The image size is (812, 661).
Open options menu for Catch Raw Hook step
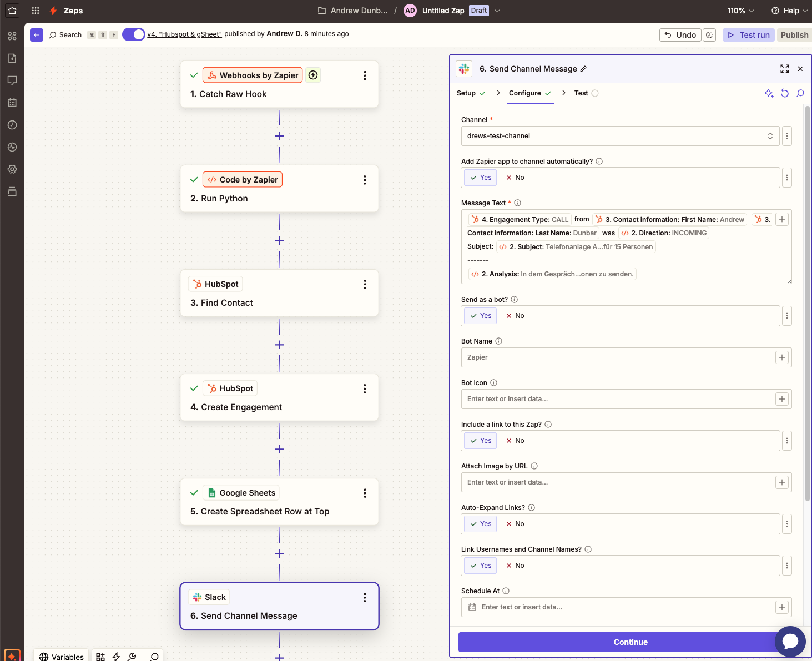[365, 75]
